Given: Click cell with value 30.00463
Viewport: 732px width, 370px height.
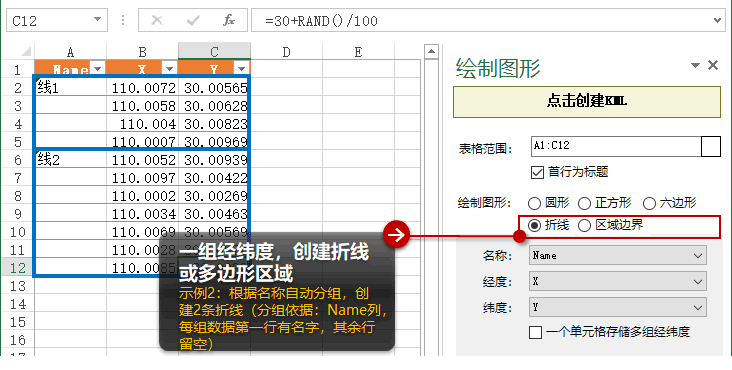Looking at the screenshot, I should 214,214.
